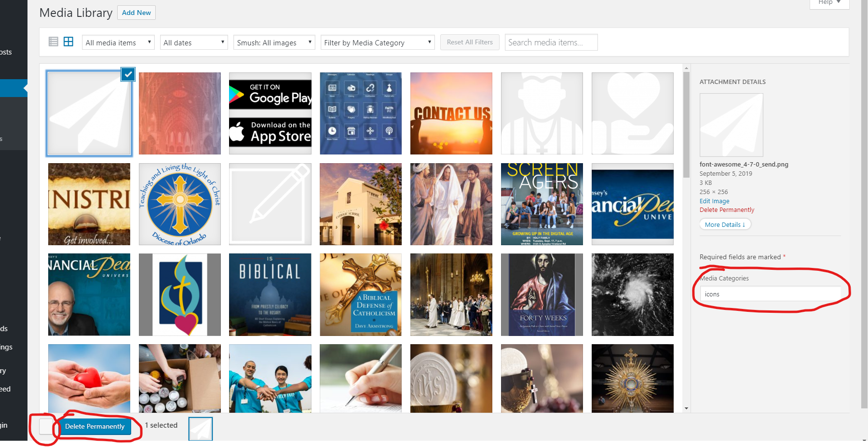Click the Add New button

click(x=136, y=13)
